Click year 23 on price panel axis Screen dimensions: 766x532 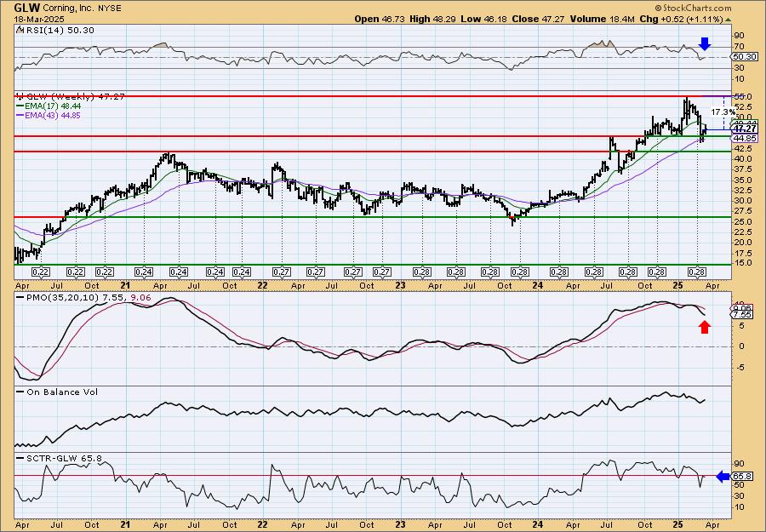pos(400,285)
